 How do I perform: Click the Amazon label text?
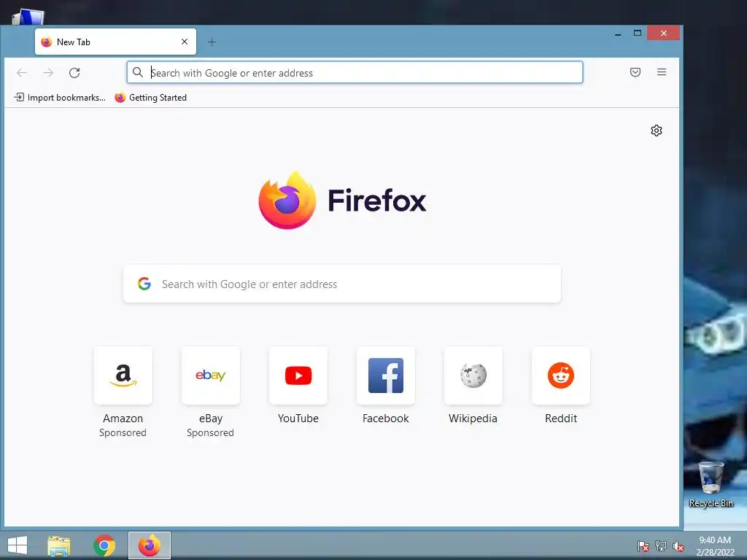(123, 419)
